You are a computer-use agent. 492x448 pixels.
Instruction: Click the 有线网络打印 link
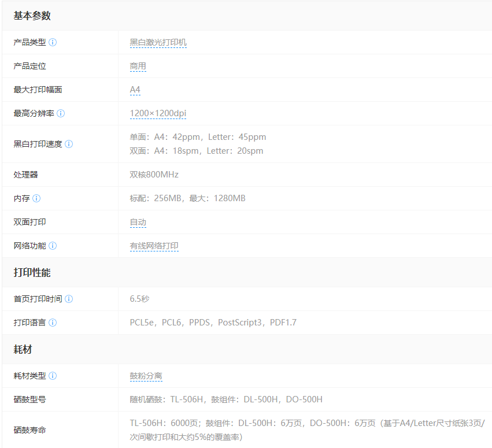click(x=154, y=246)
